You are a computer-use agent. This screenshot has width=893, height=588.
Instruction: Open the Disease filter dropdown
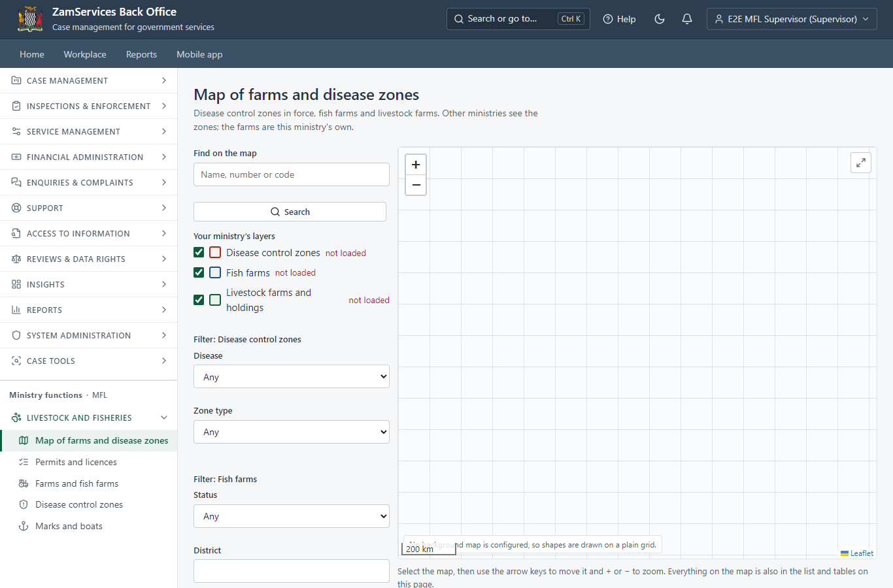pyautogui.click(x=292, y=376)
